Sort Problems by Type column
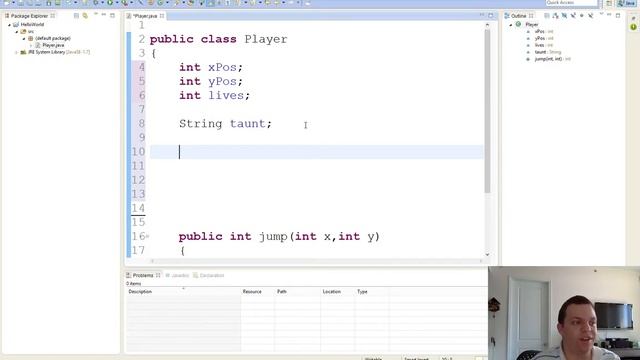Viewport: 640px width, 360px height. click(x=372, y=291)
